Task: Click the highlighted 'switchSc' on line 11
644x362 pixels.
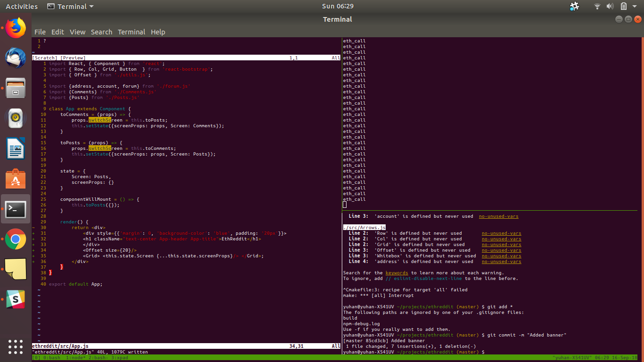Action: (100, 120)
